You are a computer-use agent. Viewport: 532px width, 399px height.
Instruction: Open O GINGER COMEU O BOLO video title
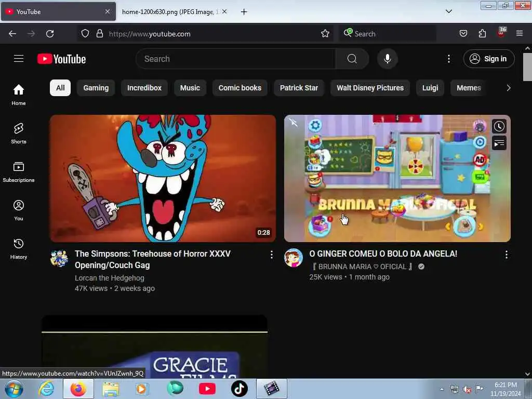point(383,254)
